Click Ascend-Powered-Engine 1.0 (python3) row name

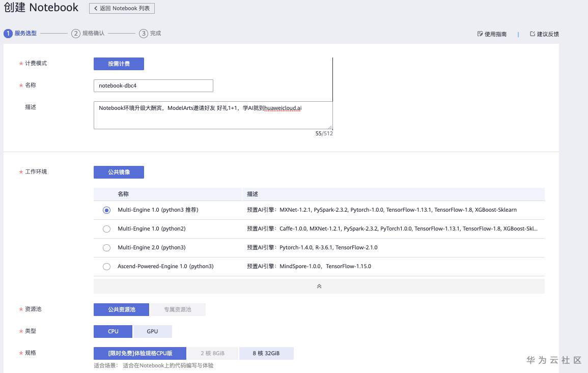pos(165,266)
